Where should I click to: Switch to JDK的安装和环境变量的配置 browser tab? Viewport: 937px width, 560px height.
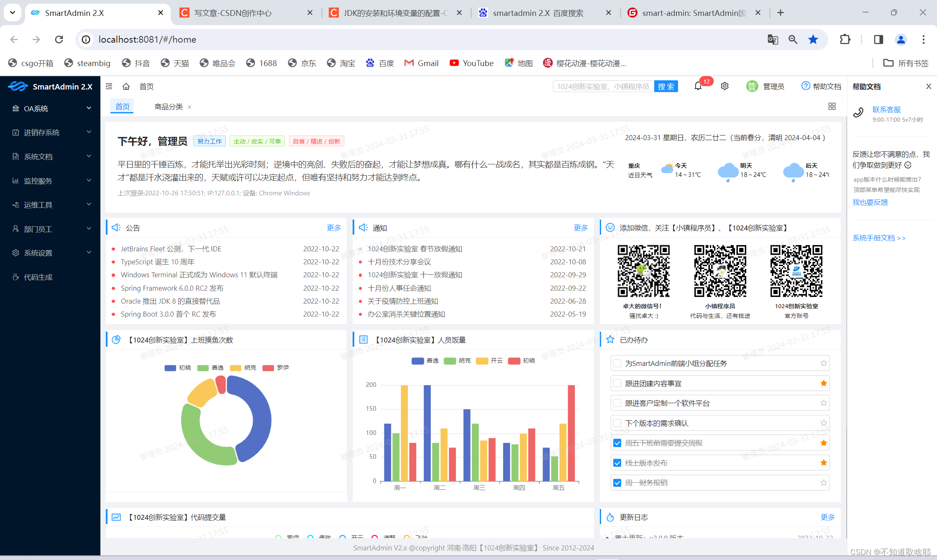[x=395, y=13]
